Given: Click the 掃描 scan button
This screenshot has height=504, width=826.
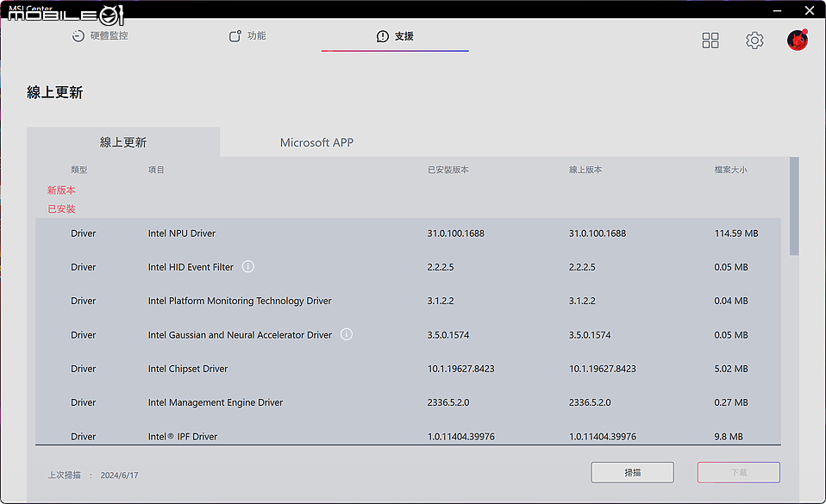Looking at the screenshot, I should tap(632, 472).
